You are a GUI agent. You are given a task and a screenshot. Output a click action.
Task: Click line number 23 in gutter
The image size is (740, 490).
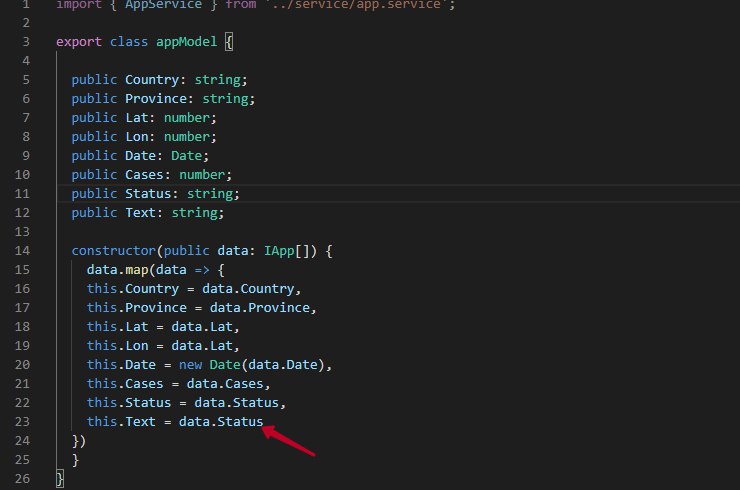[22, 422]
